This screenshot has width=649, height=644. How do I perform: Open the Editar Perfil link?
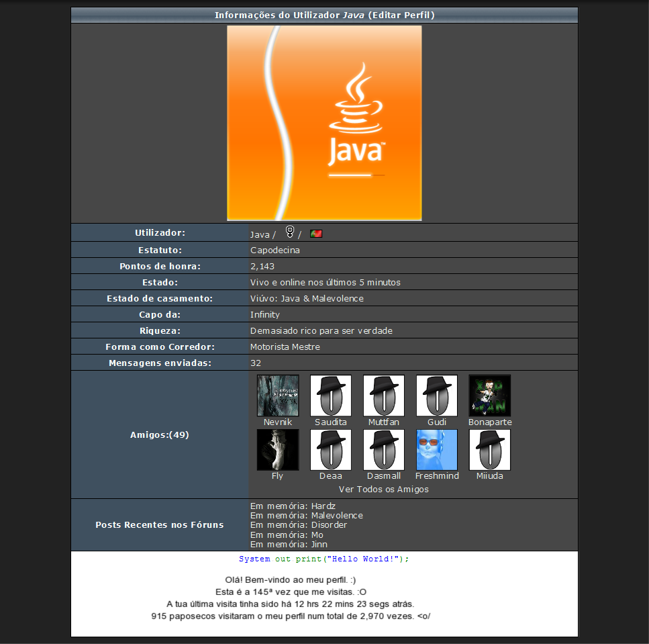(404, 15)
